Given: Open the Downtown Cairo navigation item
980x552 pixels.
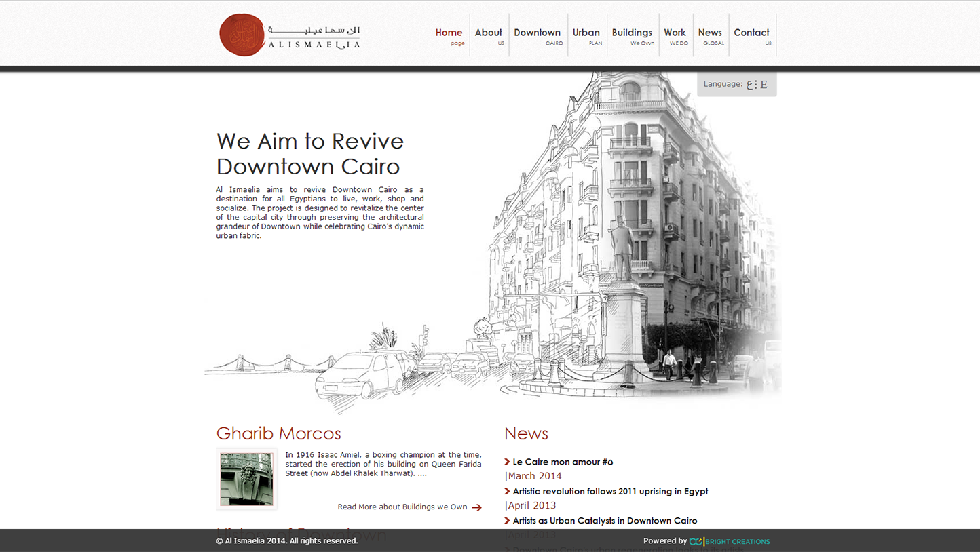Looking at the screenshot, I should (537, 35).
